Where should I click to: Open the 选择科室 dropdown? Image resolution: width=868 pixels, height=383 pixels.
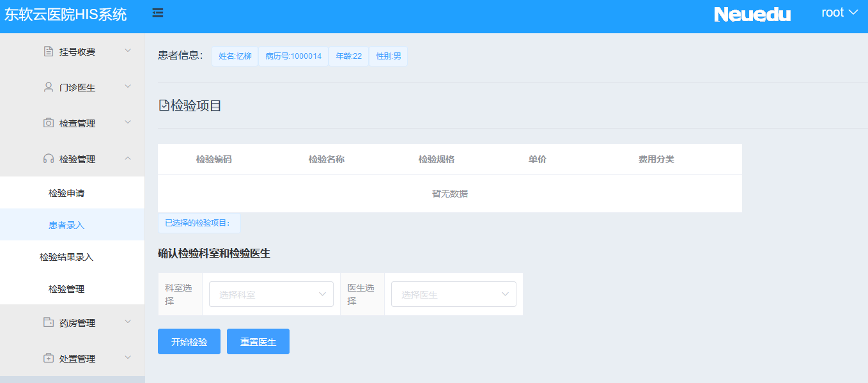point(271,294)
